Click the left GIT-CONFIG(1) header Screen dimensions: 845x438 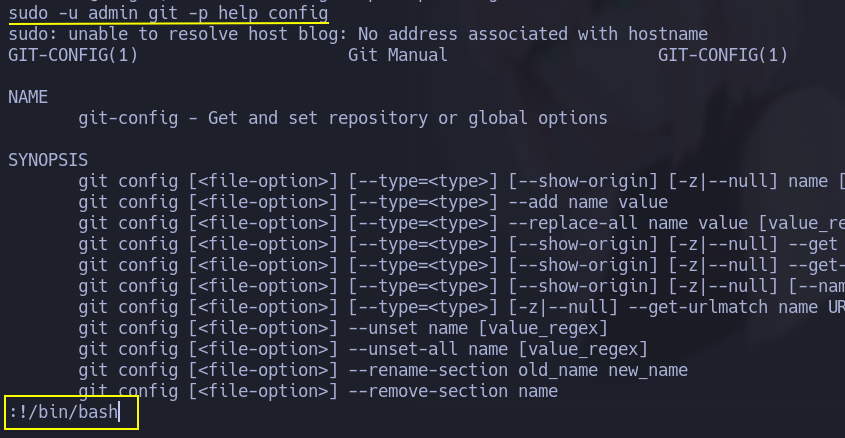coord(73,55)
